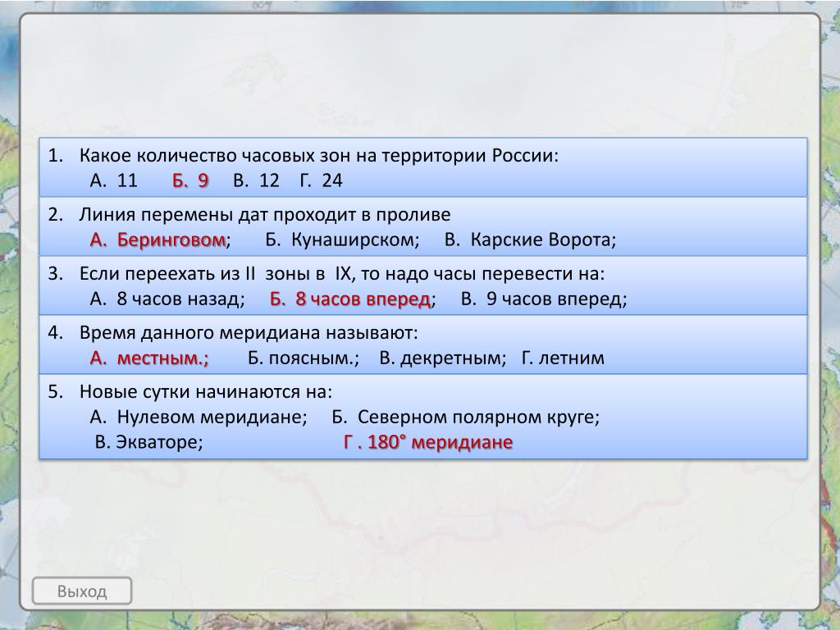
Task: Click question 3 text Если переехать из II зоны
Action: pos(342,274)
